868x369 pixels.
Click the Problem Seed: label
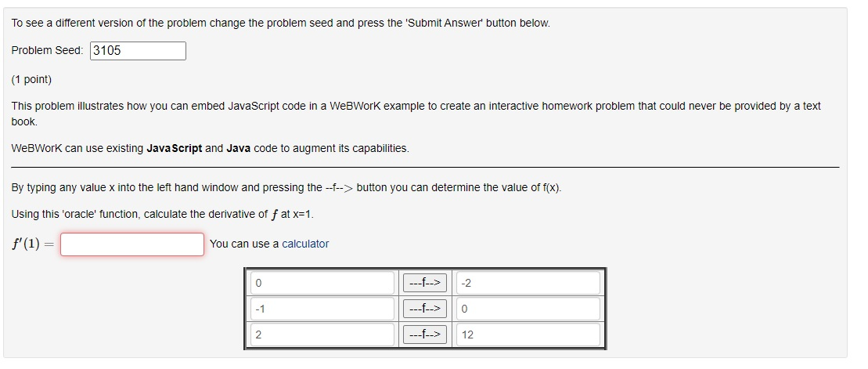click(48, 50)
